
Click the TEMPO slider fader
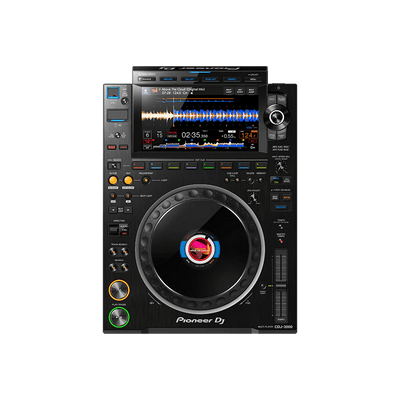click(281, 286)
